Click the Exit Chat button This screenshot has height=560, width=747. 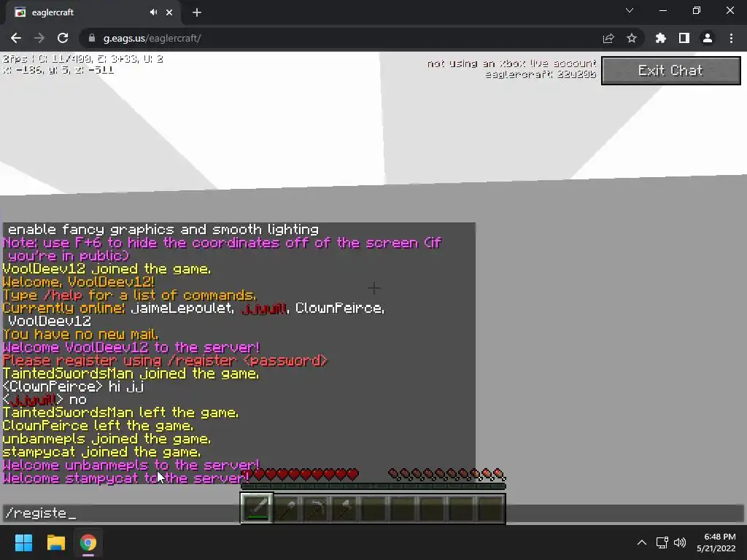point(671,71)
